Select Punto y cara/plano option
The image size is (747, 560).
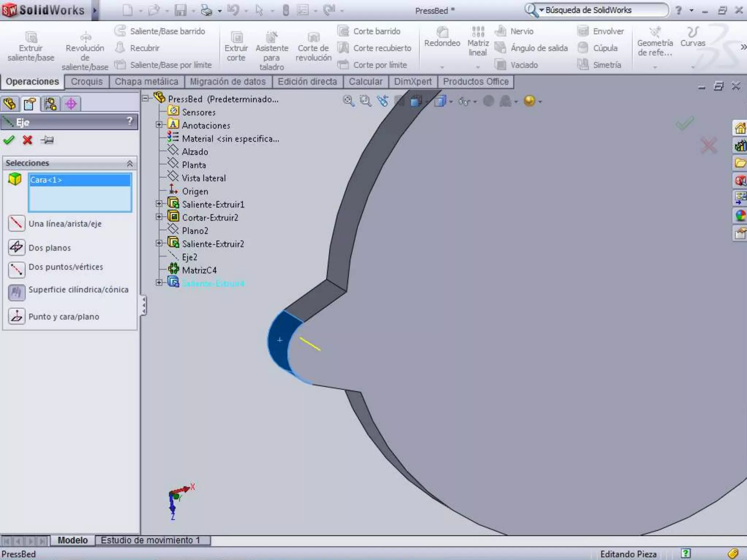(x=16, y=316)
